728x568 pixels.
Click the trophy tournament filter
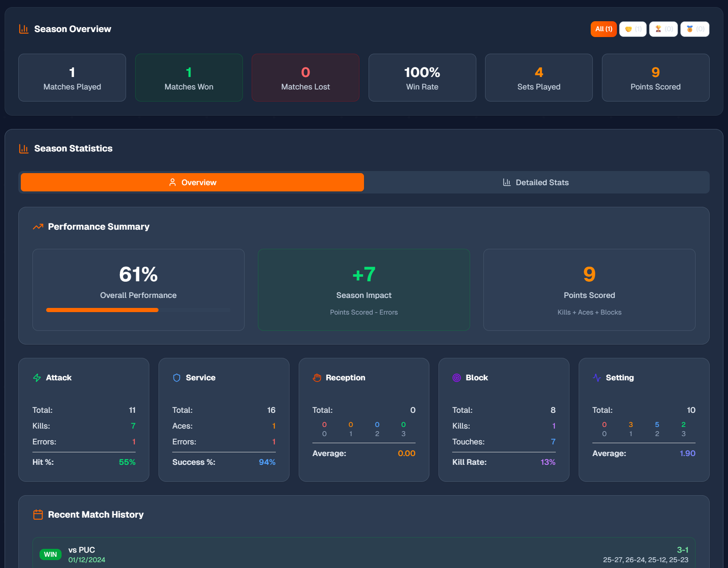click(x=663, y=29)
